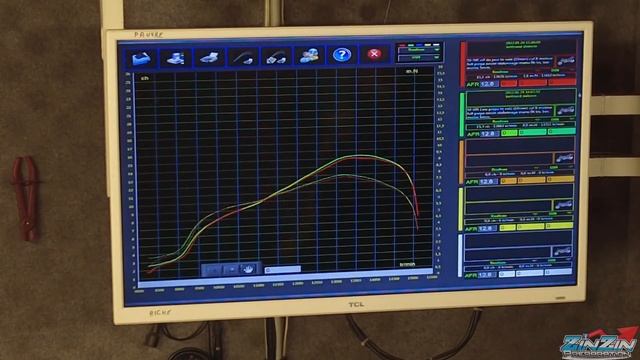This screenshot has width=640, height=360.
Task: Toggle the first yellow checkbox after AFR
Action: coord(507,228)
